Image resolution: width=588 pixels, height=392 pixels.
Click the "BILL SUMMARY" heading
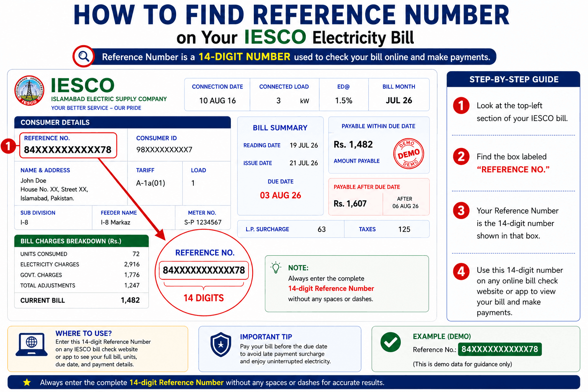point(280,128)
